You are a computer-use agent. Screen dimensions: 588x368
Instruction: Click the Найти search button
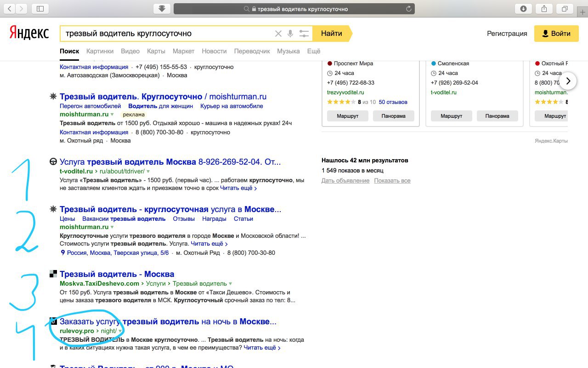click(x=332, y=34)
